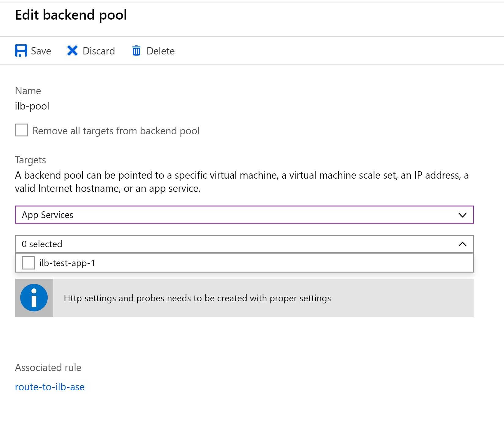Open the route-to-ilb-ase associated rule link
504x427 pixels.
[x=50, y=387]
